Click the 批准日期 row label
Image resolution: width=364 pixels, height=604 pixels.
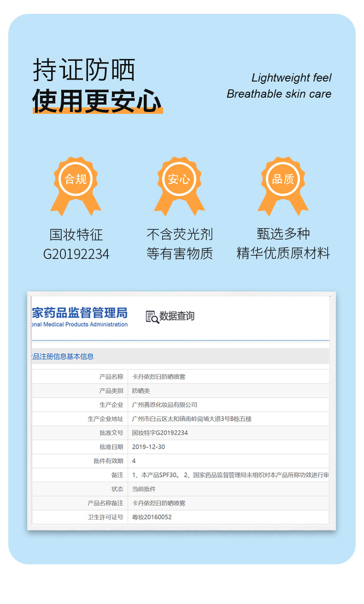pyautogui.click(x=111, y=447)
